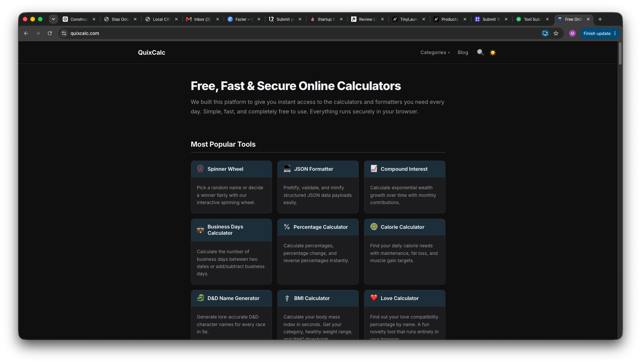Click the JSON Formatter laptop icon
The height and width of the screenshot is (364, 641).
(287, 169)
